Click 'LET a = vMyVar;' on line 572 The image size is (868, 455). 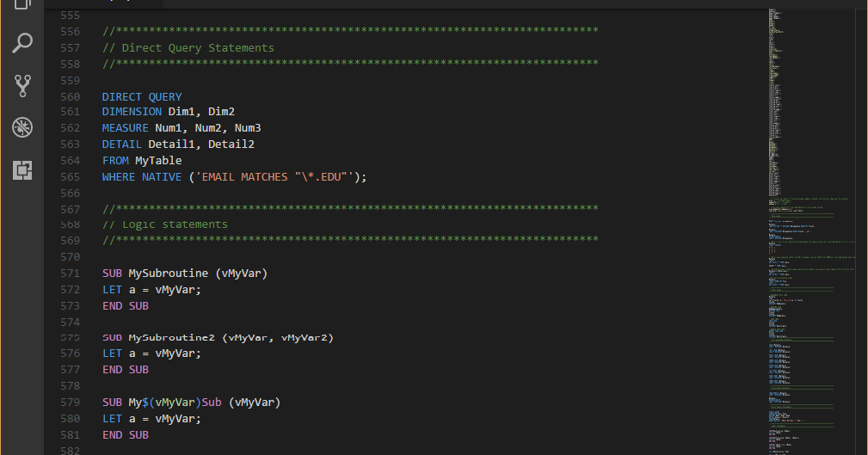(x=151, y=290)
